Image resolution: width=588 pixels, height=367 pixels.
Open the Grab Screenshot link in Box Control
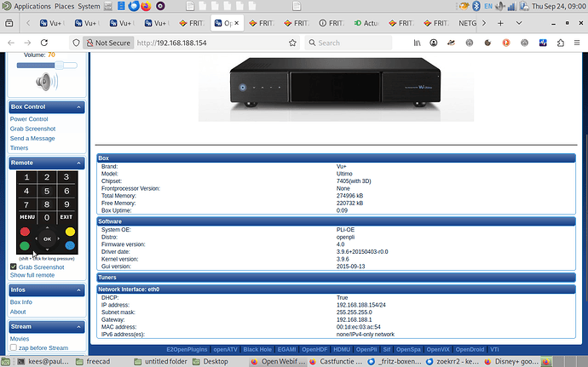(32, 129)
